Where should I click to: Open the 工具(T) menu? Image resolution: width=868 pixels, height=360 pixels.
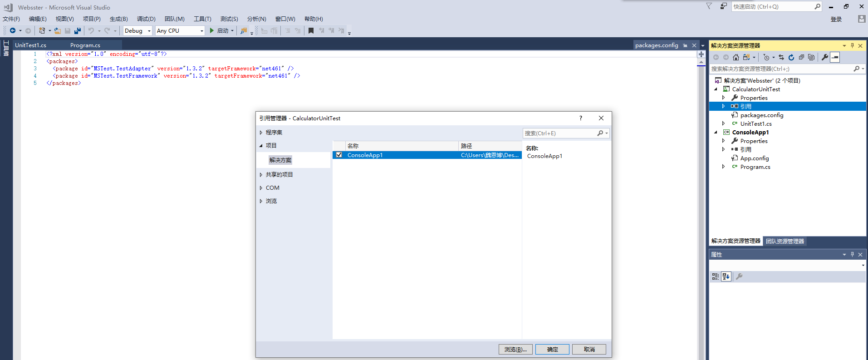click(x=202, y=19)
